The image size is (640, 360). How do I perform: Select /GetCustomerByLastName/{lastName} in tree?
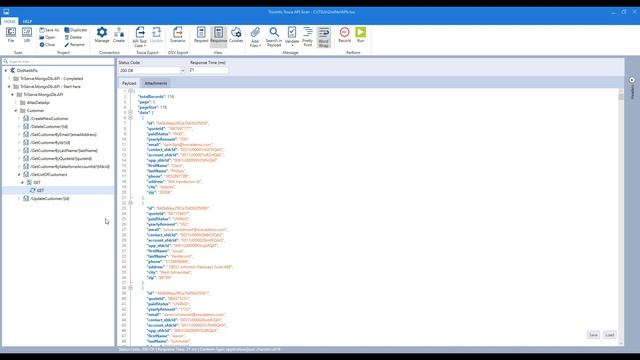[64, 150]
